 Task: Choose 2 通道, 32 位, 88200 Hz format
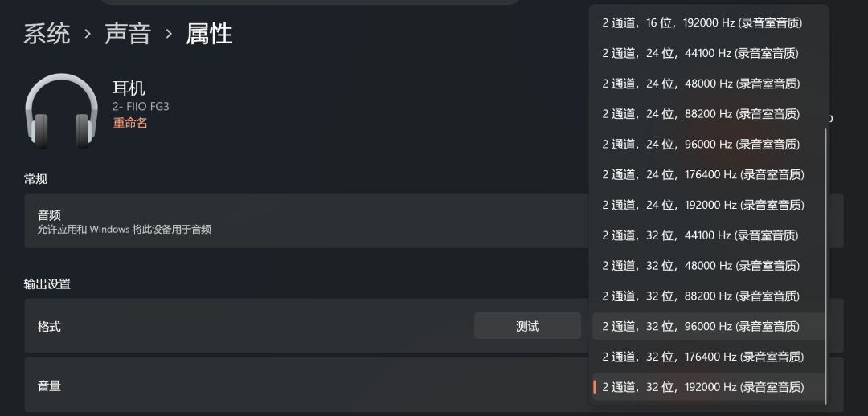[709, 296]
